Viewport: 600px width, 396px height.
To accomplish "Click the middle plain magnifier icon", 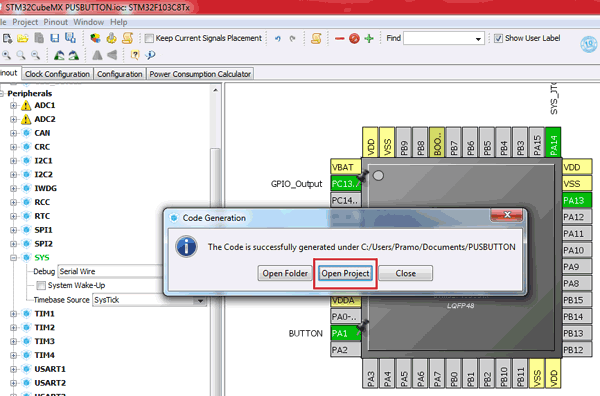I will pos(21,55).
